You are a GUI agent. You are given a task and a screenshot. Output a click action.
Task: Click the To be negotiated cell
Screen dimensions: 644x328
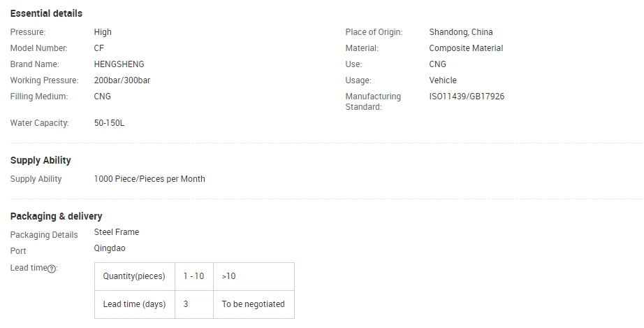point(254,305)
